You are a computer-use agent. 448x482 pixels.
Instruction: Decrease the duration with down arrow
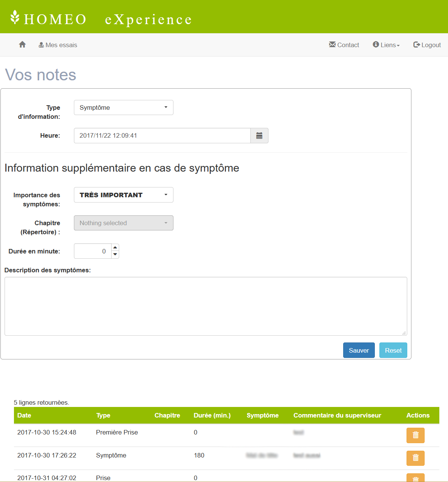pyautogui.click(x=115, y=255)
